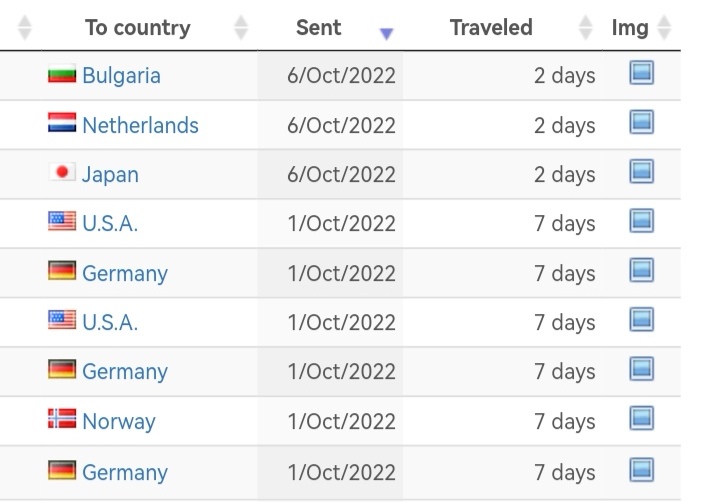Click the Norway flag icon
The width and height of the screenshot is (712, 502).
click(x=62, y=418)
